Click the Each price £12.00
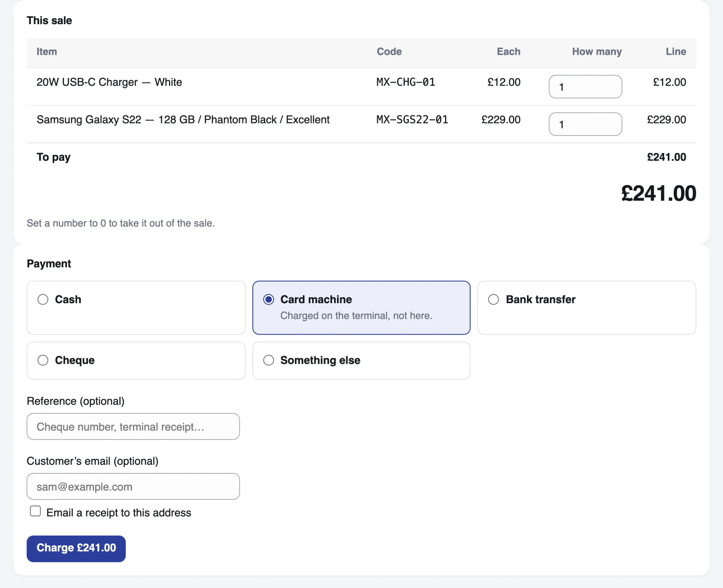The image size is (723, 588). click(x=504, y=82)
